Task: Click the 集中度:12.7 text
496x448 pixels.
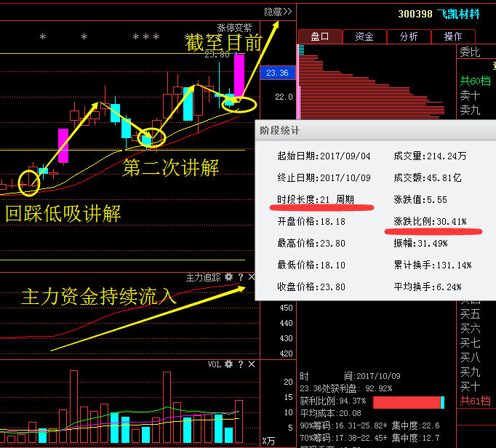Action: click(416, 438)
